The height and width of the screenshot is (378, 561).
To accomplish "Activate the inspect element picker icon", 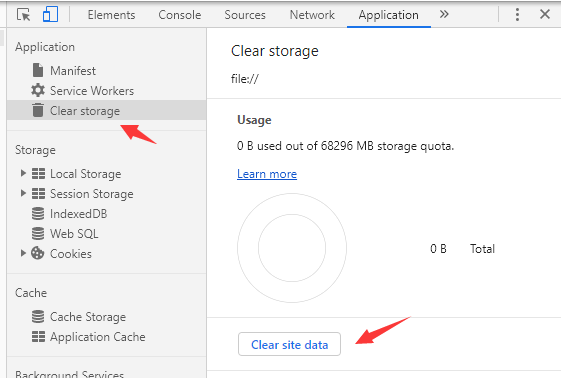I will pyautogui.click(x=24, y=15).
